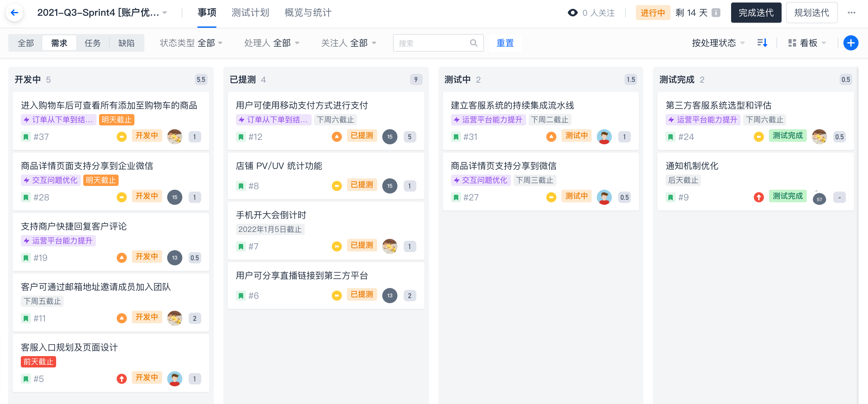Screen dimensions: 868x404
Task: Select the 缺陷 filter segment
Action: pyautogui.click(x=126, y=43)
